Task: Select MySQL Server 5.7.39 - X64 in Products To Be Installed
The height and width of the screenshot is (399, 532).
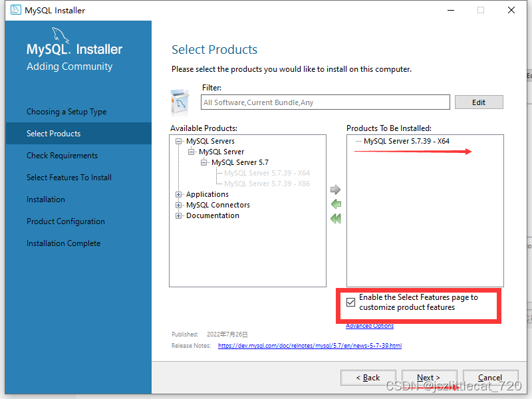Action: (406, 141)
